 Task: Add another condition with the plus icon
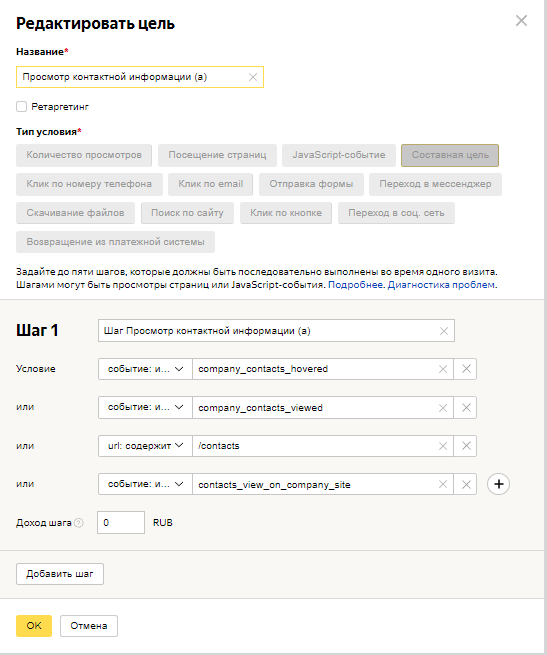tap(499, 484)
